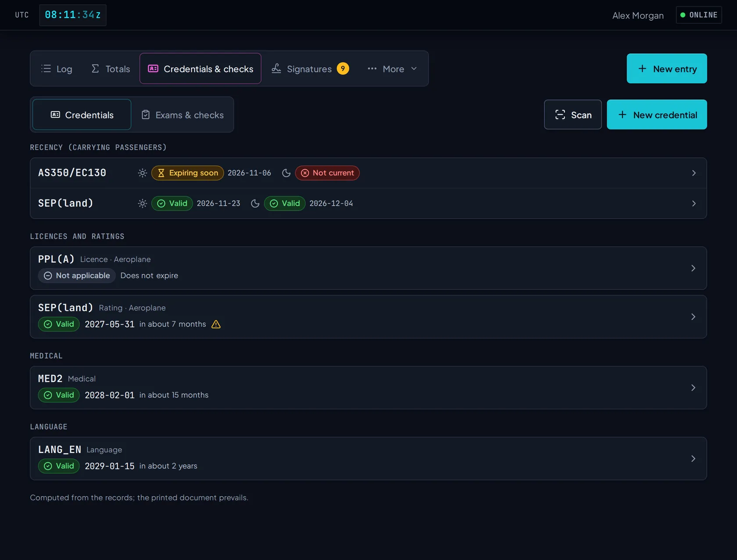Click the MED2 expiry date 2028-02-01
The width and height of the screenshot is (737, 560).
click(x=110, y=395)
